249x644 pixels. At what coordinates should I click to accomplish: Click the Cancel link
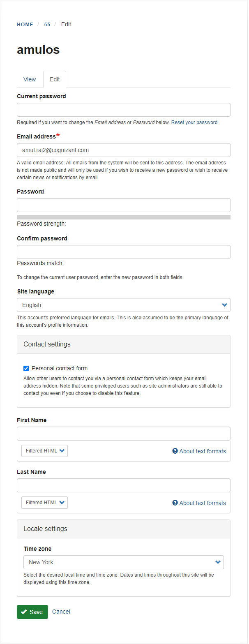click(x=61, y=612)
